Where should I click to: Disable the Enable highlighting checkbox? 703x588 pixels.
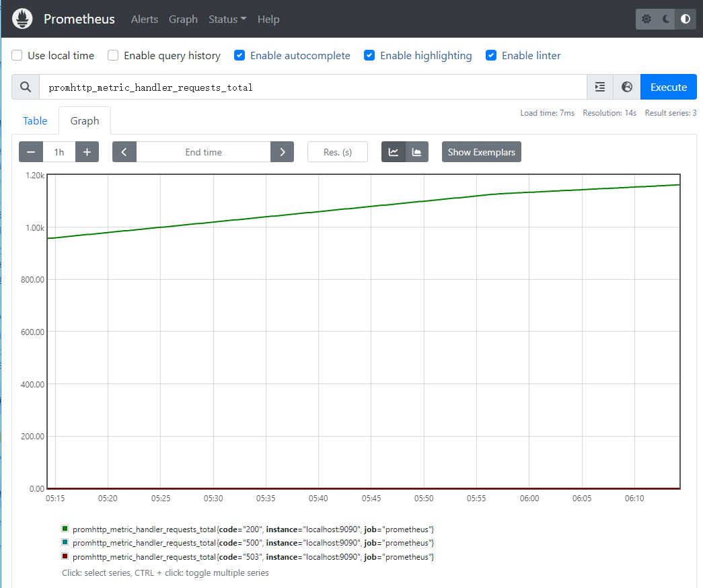pyautogui.click(x=369, y=56)
